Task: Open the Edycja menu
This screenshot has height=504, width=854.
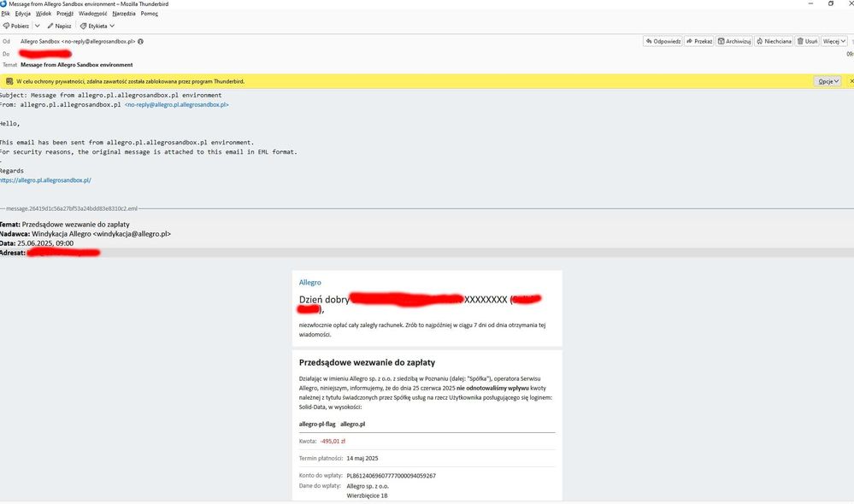Action: [23, 14]
